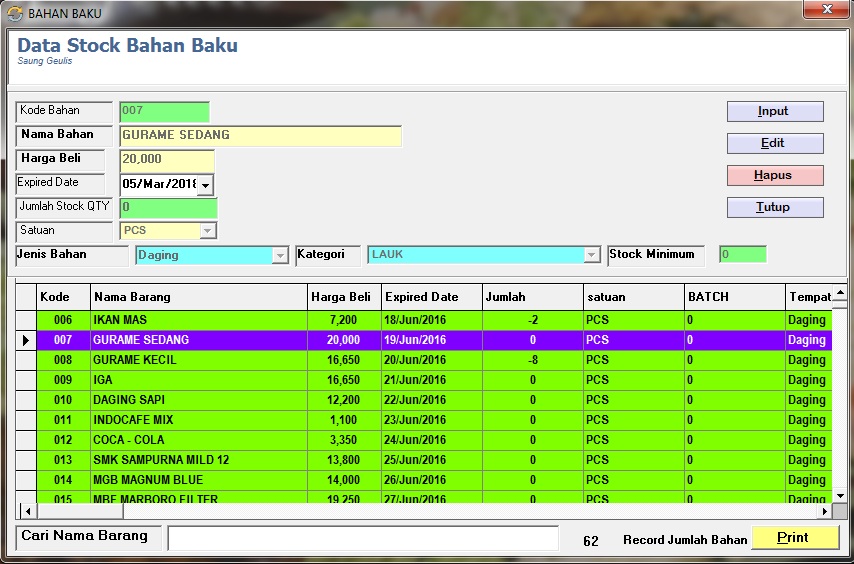854x564 pixels.
Task: Click the 18/Jun/2016 expired date cell
Action: tap(432, 321)
